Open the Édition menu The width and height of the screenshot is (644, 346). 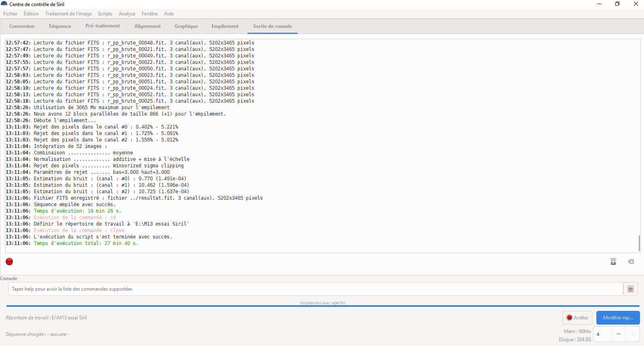click(31, 14)
